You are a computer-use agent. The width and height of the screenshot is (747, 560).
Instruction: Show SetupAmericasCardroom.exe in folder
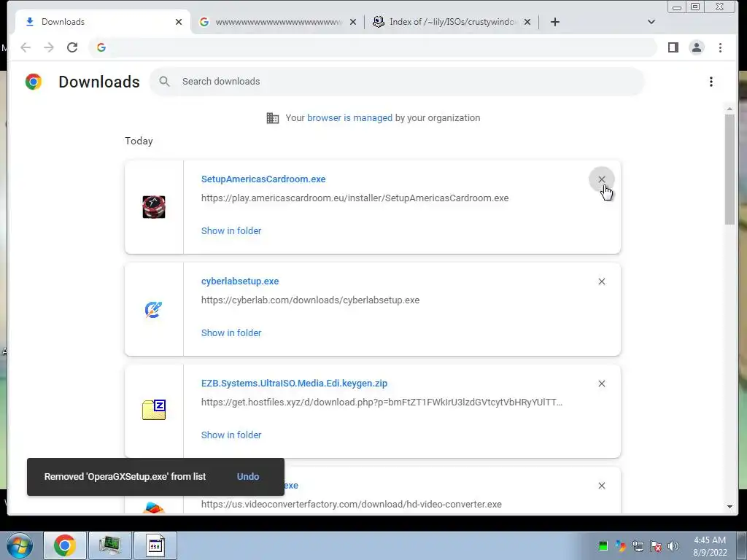click(x=231, y=230)
